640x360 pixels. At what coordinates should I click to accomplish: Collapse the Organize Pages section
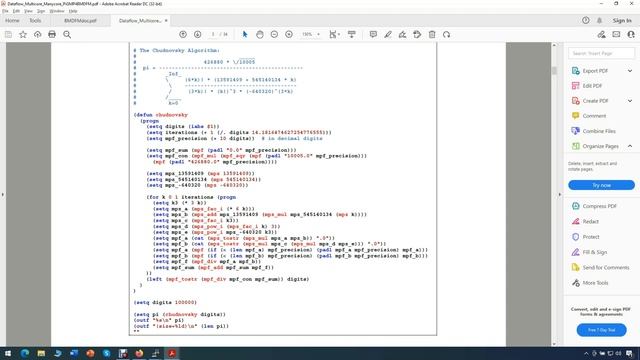pyautogui.click(x=630, y=146)
